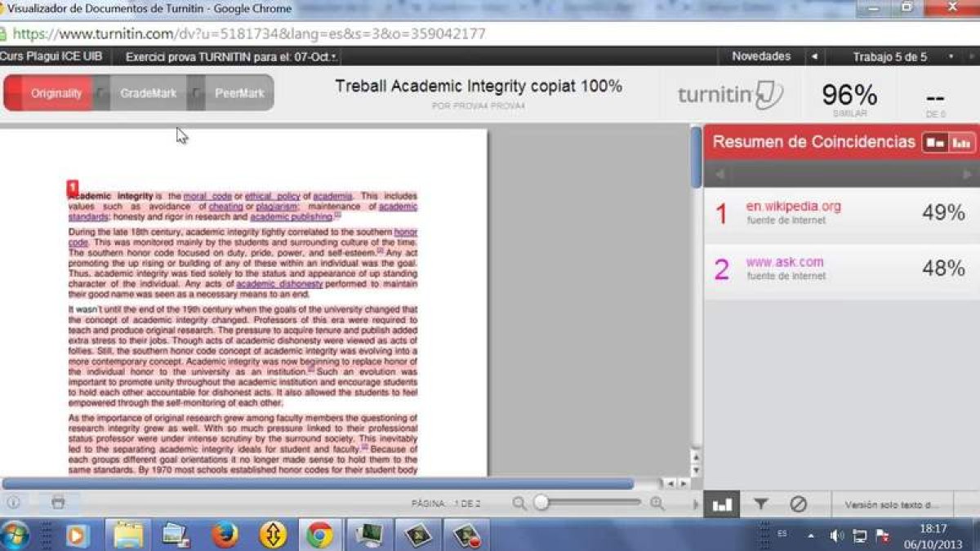
Task: Click the volume speaker tray icon
Action: point(836,535)
